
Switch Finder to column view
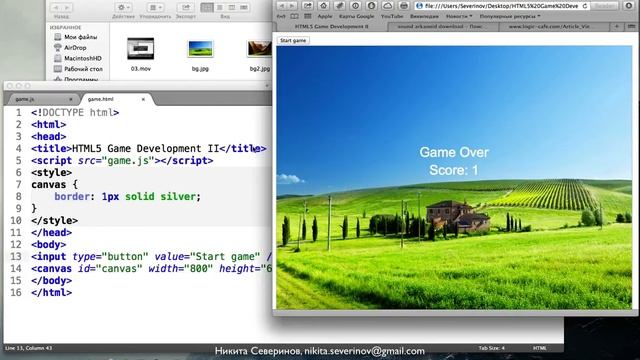pyautogui.click(x=232, y=7)
